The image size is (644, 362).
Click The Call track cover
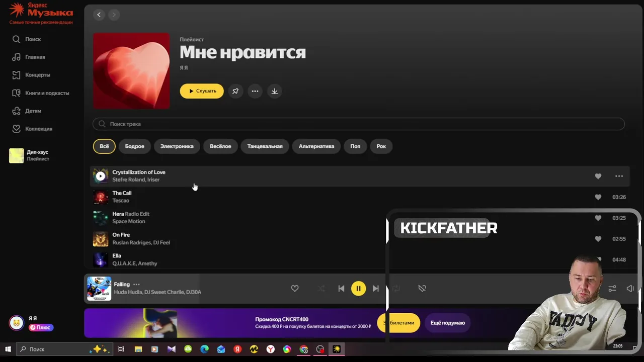point(101,197)
